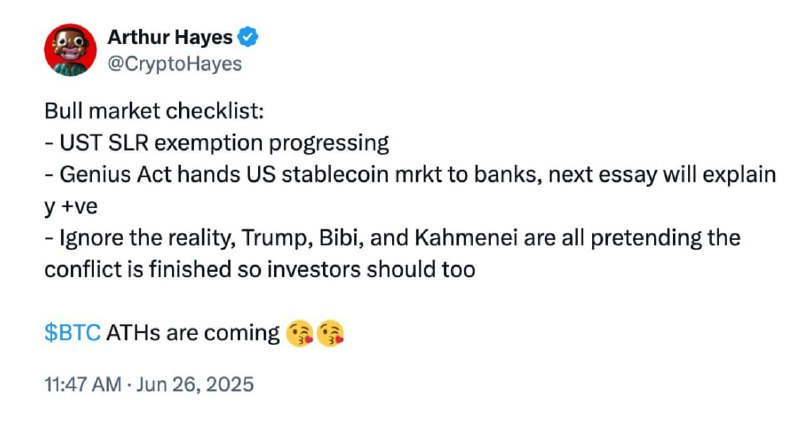Click the 11:47 AM timestamp
This screenshot has width=800, height=421.
click(83, 384)
